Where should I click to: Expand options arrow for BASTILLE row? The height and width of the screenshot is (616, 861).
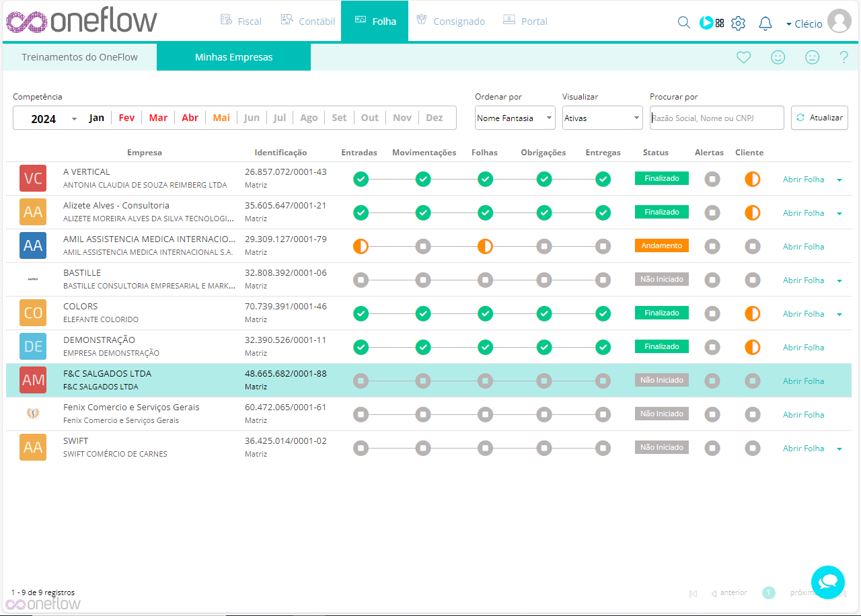coord(839,280)
